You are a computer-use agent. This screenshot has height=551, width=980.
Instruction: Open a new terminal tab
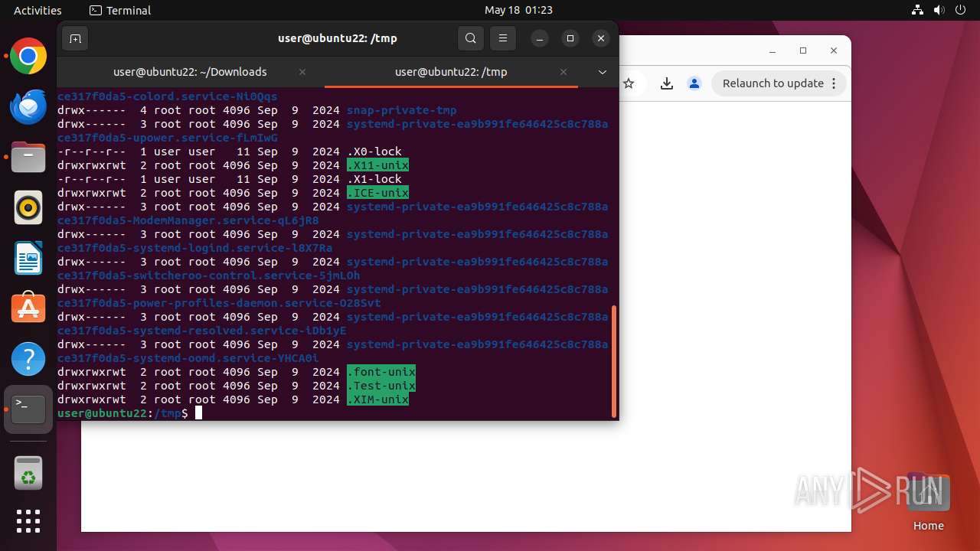(75, 38)
